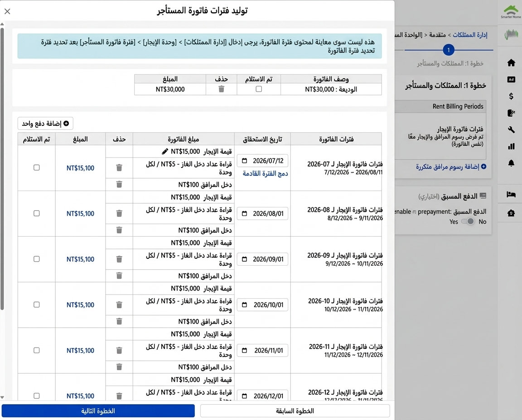This screenshot has width=522, height=420.
Task: Click the فترات الفاتورة column header
Action: click(x=336, y=139)
